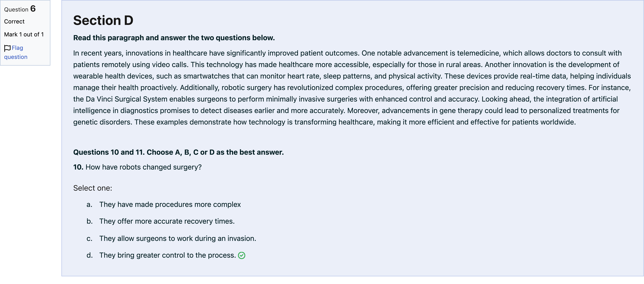Click the green correct checkmark icon
This screenshot has width=644, height=284.
tap(241, 256)
